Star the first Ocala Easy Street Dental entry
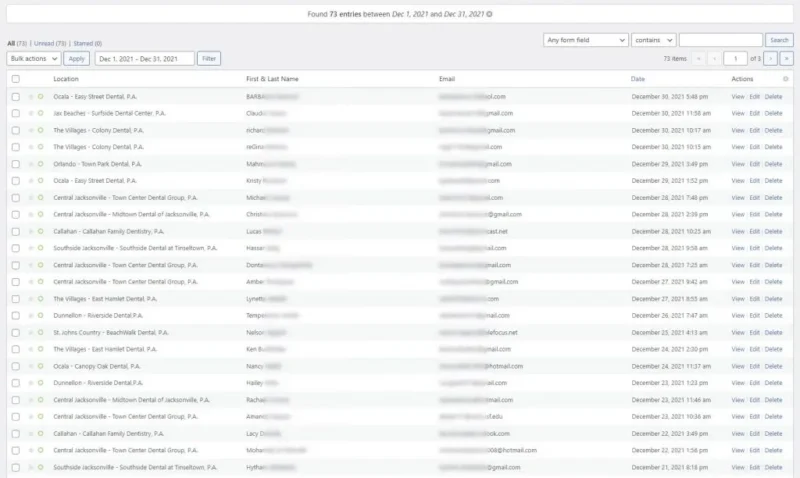The width and height of the screenshot is (800, 478). 31,97
